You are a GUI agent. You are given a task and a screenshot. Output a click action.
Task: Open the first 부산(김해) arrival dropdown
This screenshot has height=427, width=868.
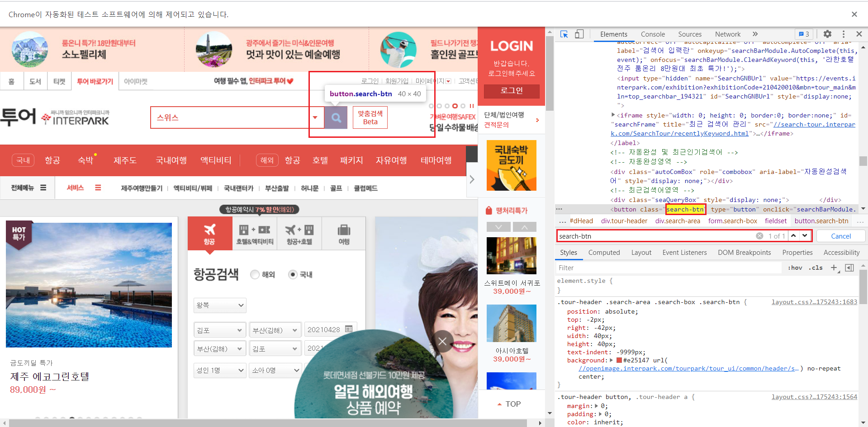coord(275,330)
